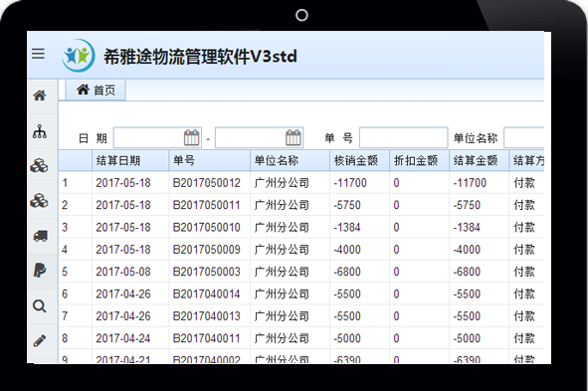Open the PayPal payment sidebar icon
588x391 pixels.
(x=40, y=271)
